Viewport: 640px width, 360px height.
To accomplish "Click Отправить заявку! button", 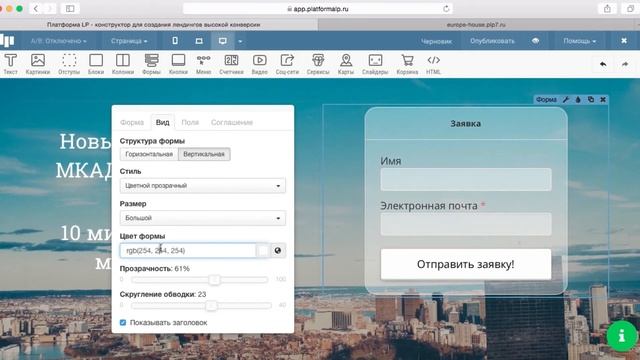I will [x=466, y=264].
